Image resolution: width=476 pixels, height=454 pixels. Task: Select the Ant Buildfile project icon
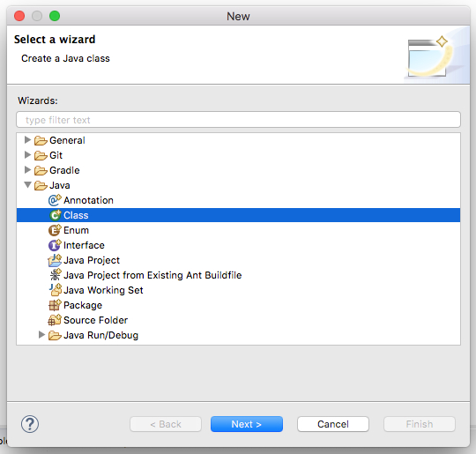[56, 275]
